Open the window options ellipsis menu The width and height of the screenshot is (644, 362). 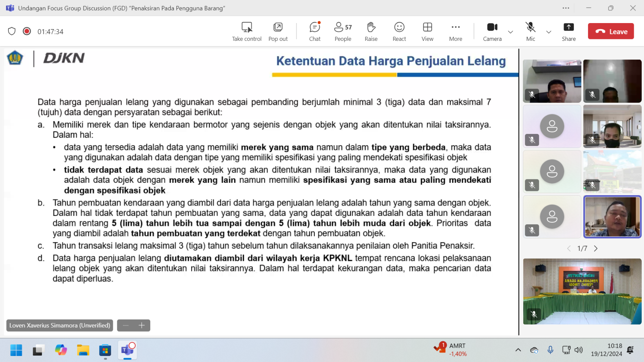pyautogui.click(x=566, y=8)
